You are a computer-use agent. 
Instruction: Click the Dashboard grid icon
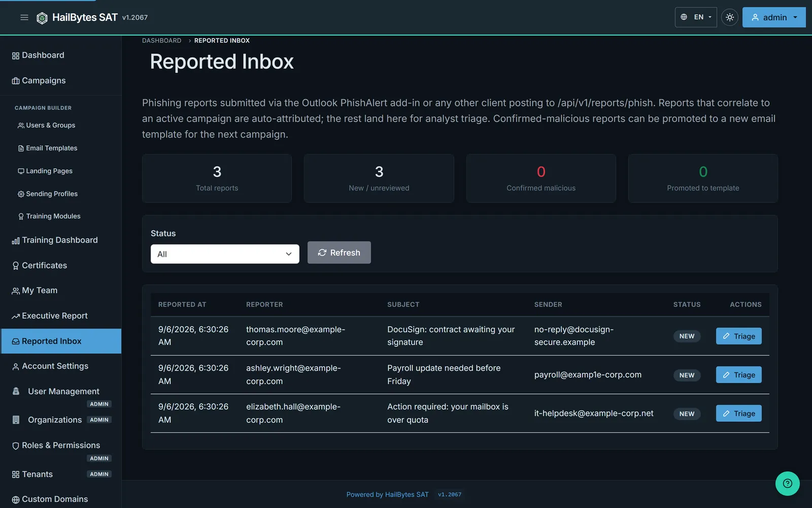pos(16,56)
